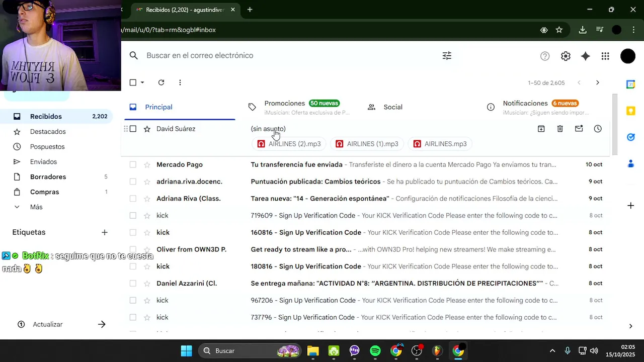Open Destacados folder
This screenshot has height=362, width=644.
tap(56, 132)
